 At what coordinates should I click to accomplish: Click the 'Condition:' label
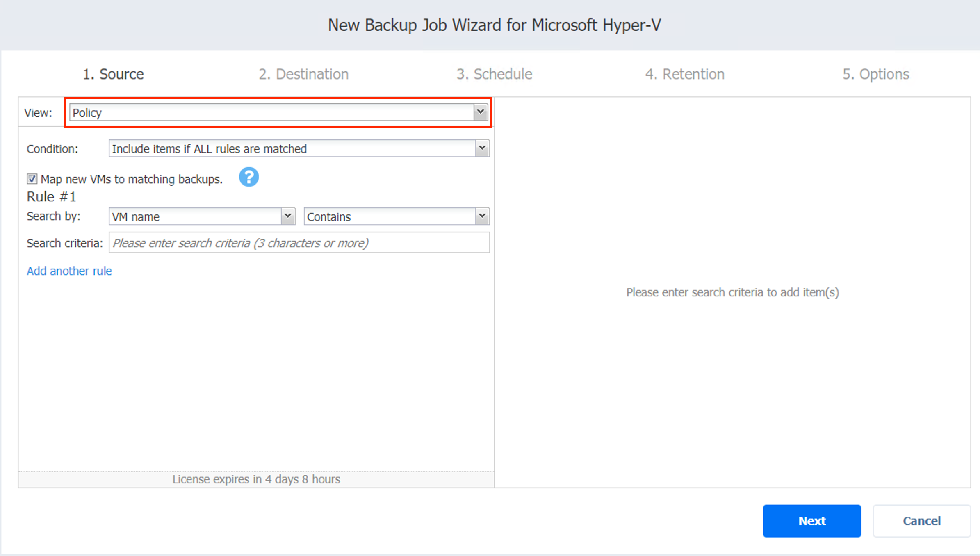pyautogui.click(x=52, y=149)
